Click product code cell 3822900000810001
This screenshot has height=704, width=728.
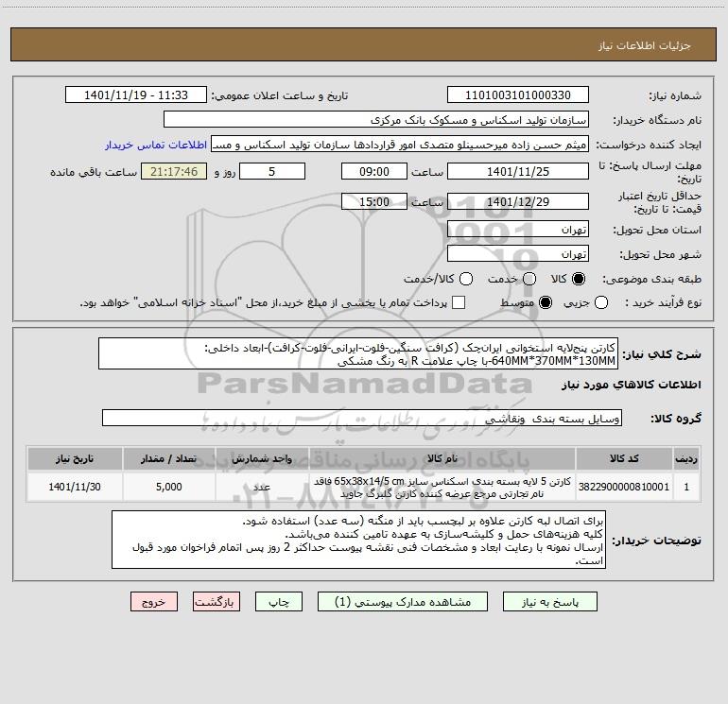point(624,487)
